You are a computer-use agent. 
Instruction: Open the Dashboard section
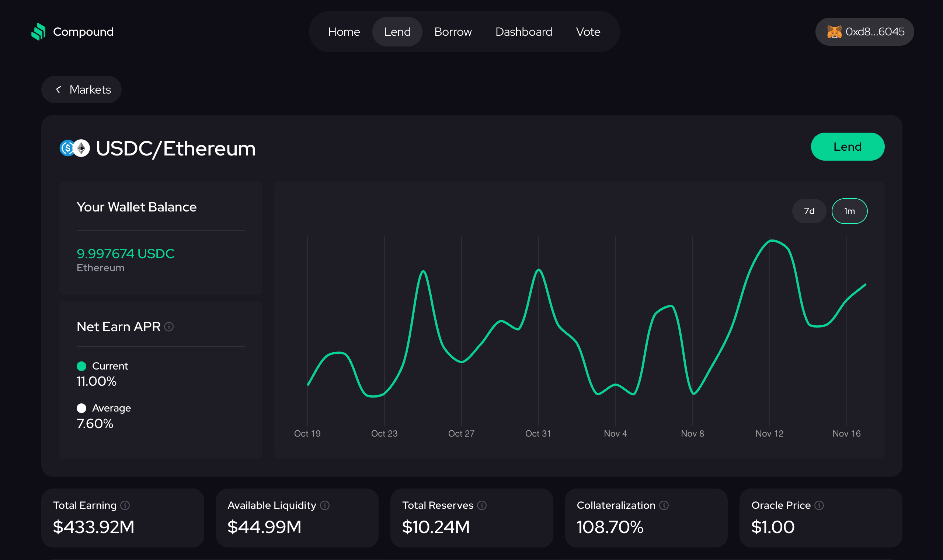point(523,32)
